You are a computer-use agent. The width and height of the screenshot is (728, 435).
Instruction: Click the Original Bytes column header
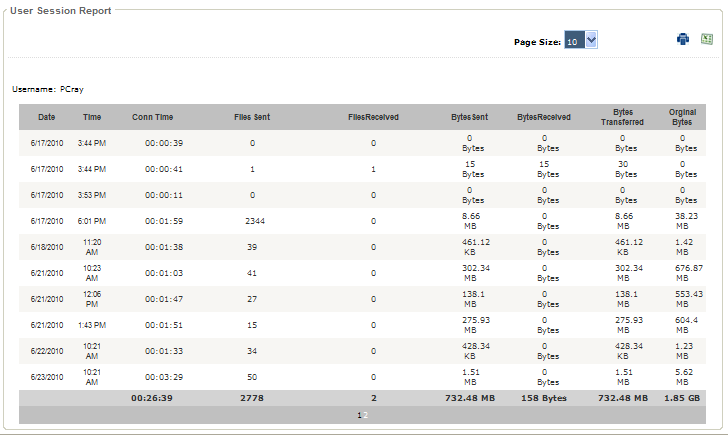coord(682,117)
